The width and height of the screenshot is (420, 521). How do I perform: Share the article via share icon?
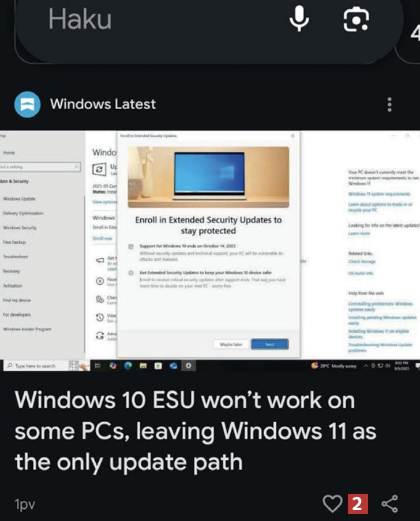390,504
